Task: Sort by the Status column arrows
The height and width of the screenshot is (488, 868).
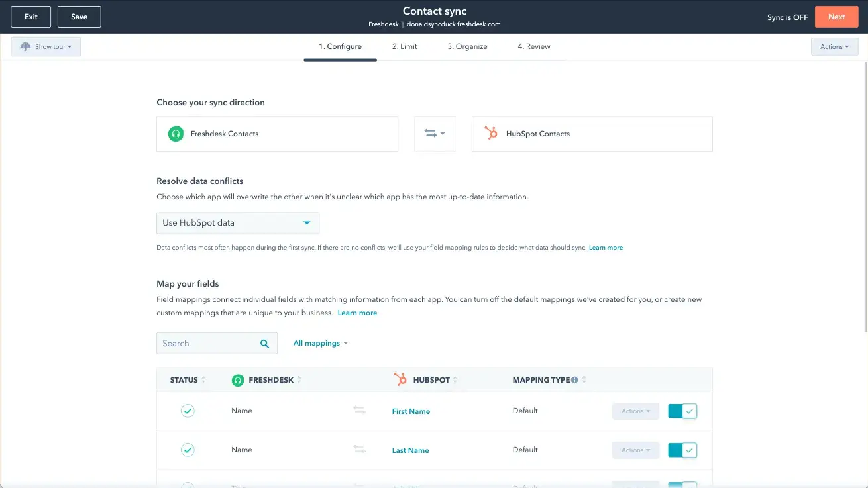Action: (x=203, y=380)
